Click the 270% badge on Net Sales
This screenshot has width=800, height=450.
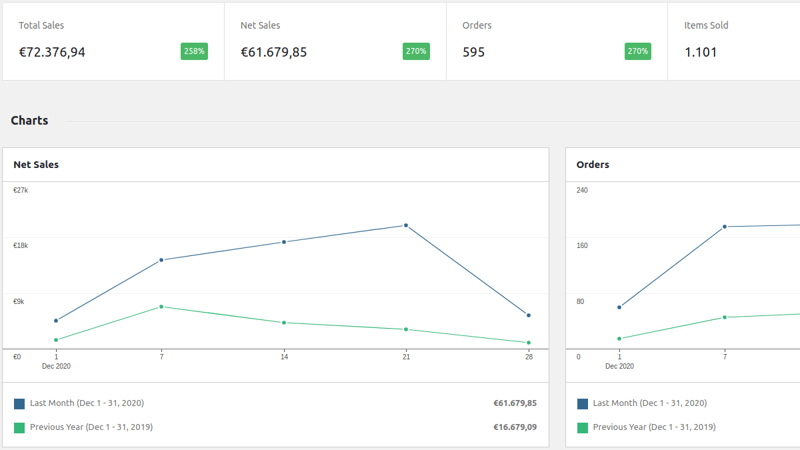[x=416, y=52]
